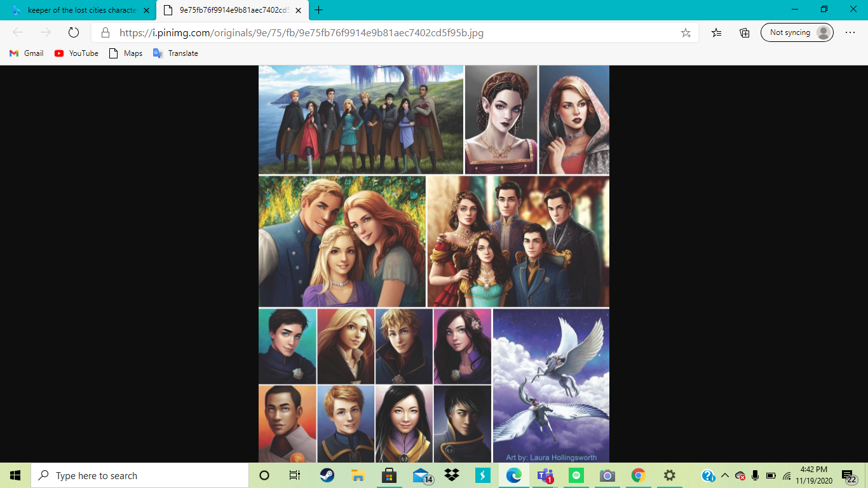Open the Translate bookmark
Viewport: 868px width, 488px height.
(x=175, y=53)
